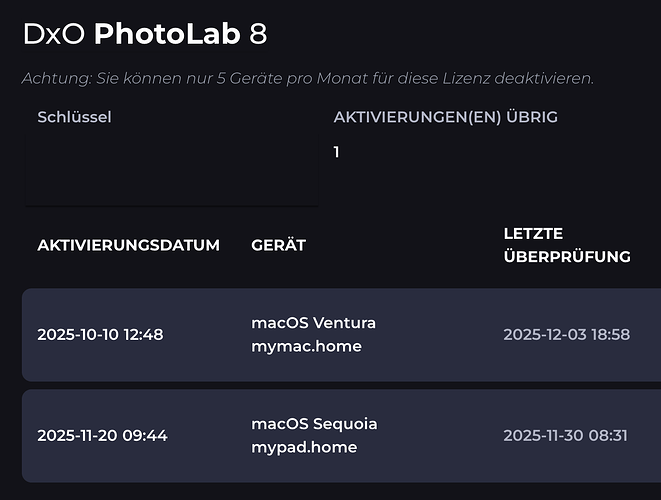Click the Achtung device deactivation notice
Image resolution: width=661 pixels, height=500 pixels.
(x=307, y=78)
